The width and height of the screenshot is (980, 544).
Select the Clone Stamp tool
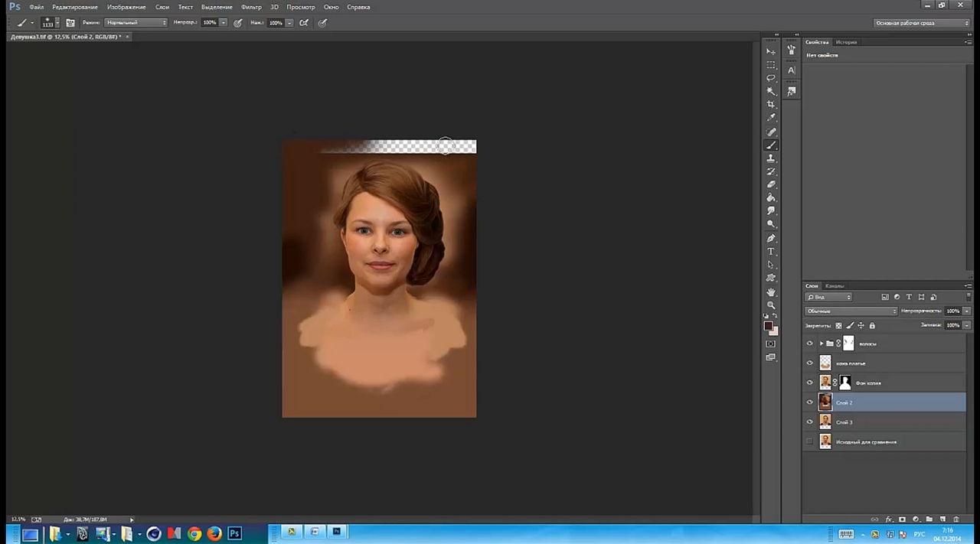pyautogui.click(x=771, y=158)
